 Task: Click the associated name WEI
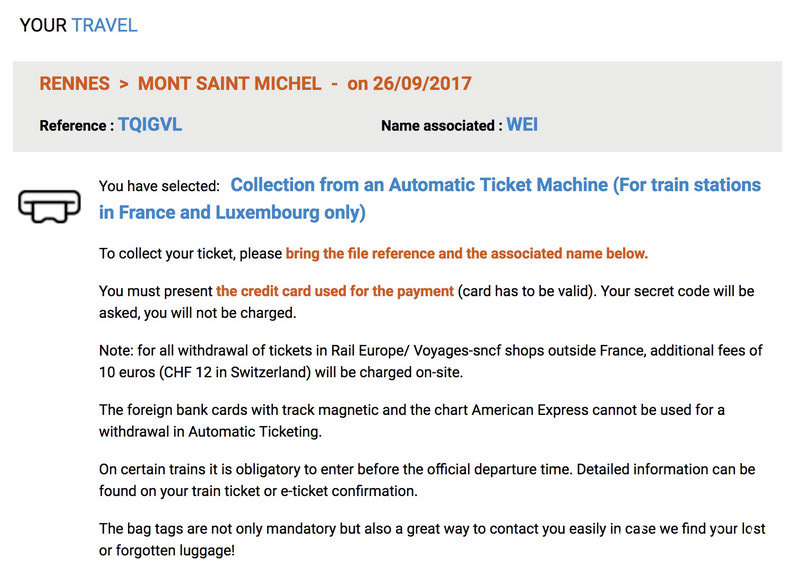522,125
